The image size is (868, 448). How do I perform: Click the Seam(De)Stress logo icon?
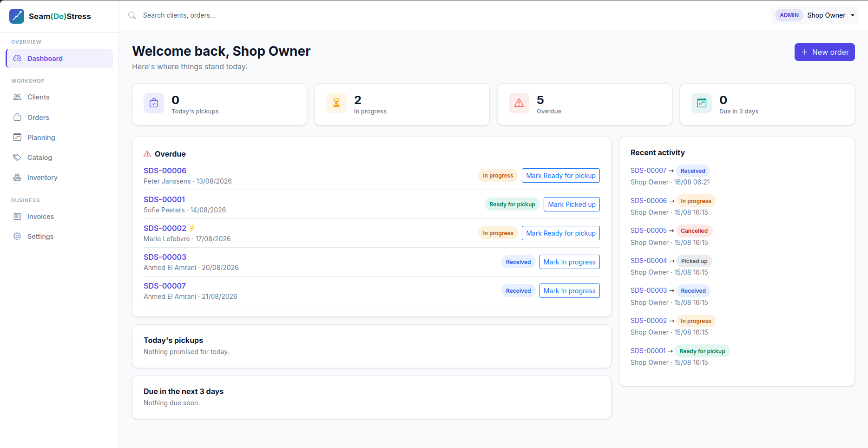(x=17, y=16)
